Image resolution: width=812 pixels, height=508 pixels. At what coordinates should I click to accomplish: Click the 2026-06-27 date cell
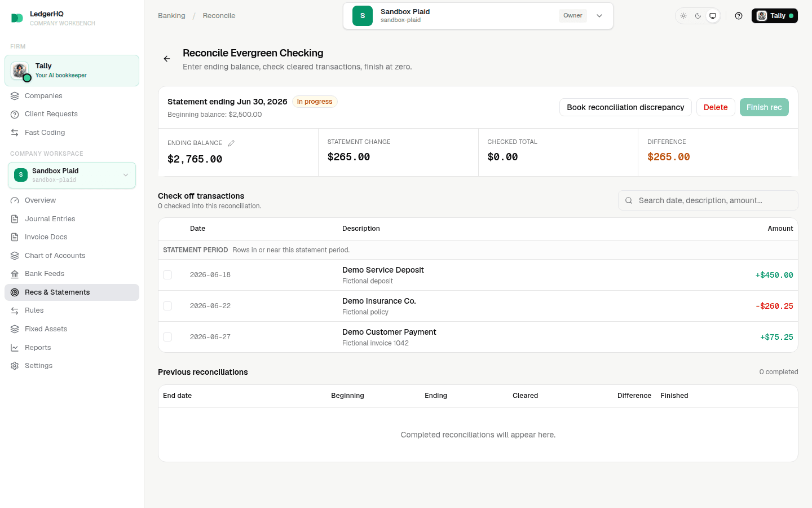coord(210,337)
